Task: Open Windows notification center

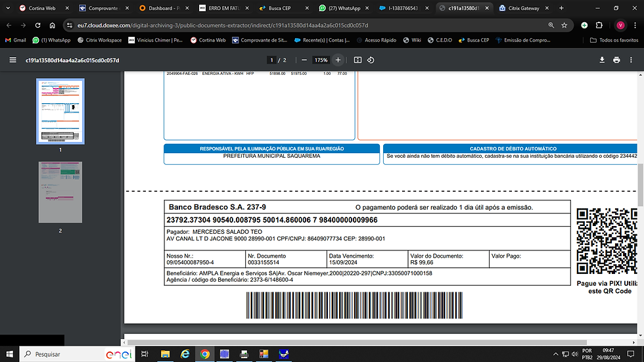Action: tap(631, 354)
